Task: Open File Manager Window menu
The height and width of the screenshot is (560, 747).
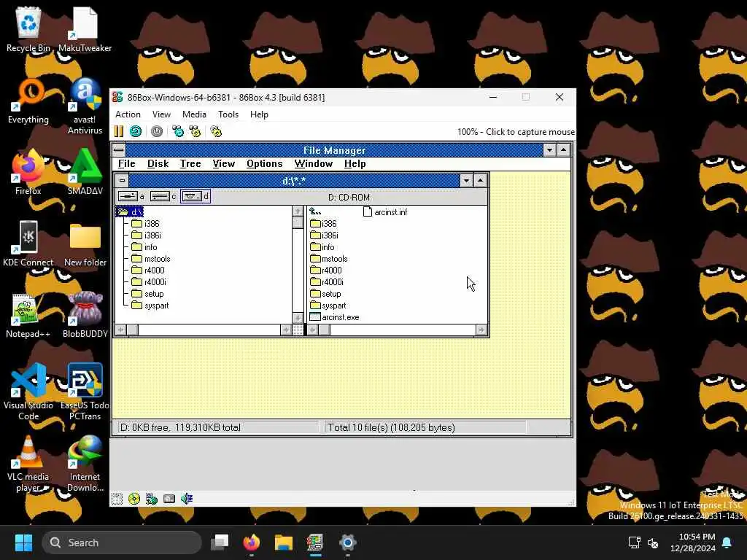Action: tap(313, 164)
